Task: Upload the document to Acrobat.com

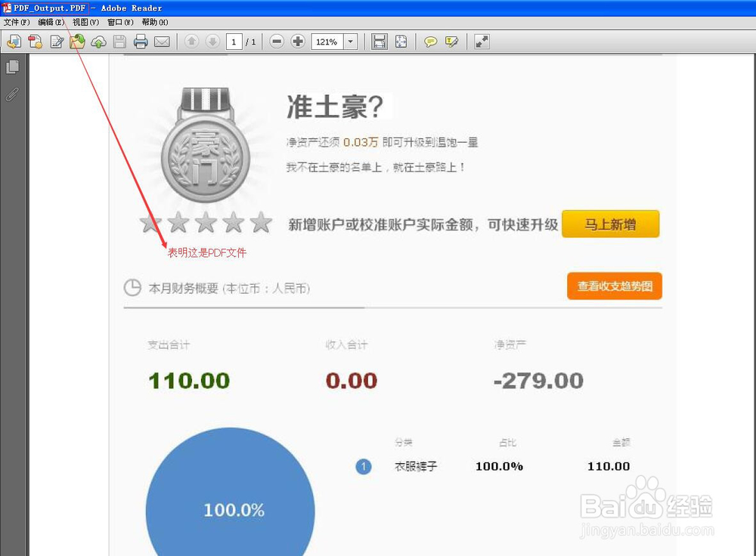Action: point(98,42)
